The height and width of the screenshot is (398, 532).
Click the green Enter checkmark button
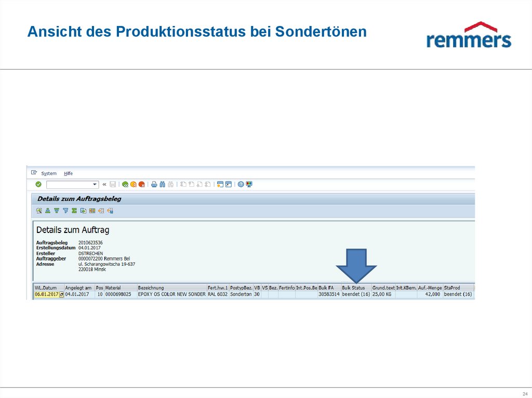[38, 185]
